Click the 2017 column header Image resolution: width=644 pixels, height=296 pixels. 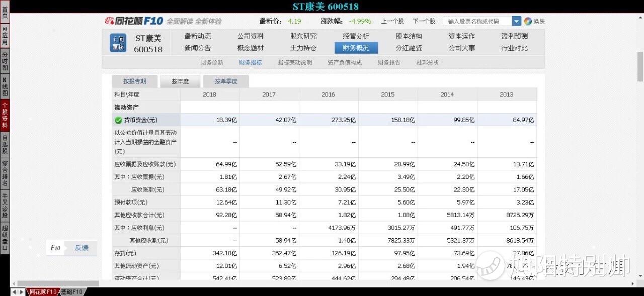coord(269,94)
